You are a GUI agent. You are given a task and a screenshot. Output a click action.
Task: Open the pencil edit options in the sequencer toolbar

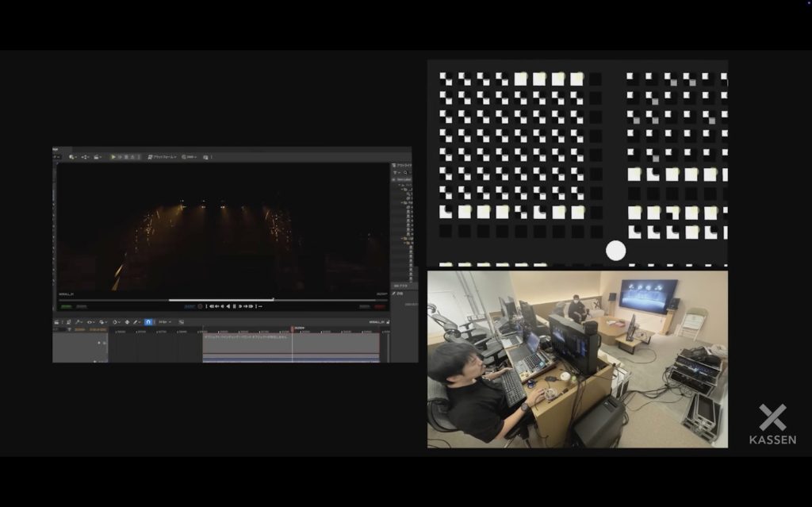click(136, 322)
